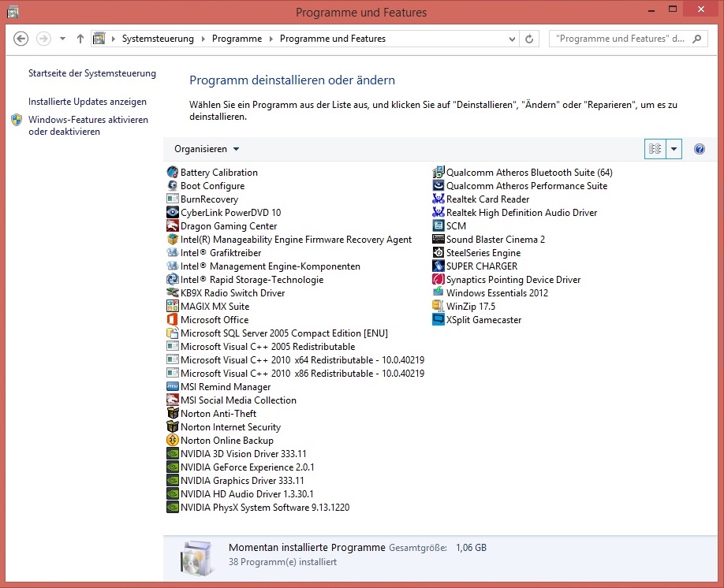Screen dimensions: 724x588
Task: Select Visual C++ 2010 x86 Redistributable entry
Action: pyautogui.click(x=296, y=373)
